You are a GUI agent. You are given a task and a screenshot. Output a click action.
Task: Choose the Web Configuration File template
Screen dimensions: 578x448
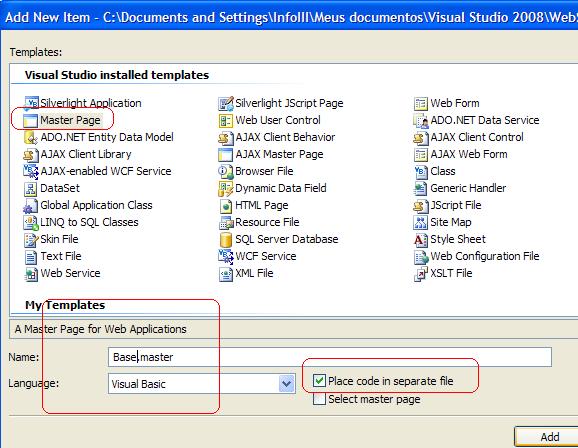point(477,256)
